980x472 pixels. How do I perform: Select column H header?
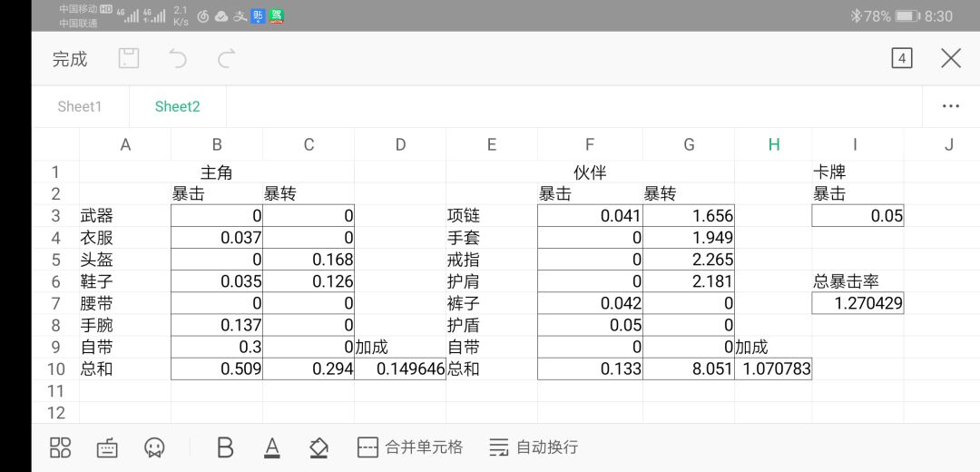[774, 144]
